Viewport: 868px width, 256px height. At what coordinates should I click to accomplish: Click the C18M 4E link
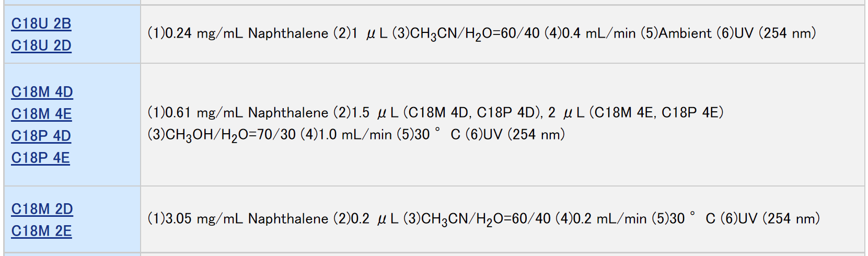(41, 114)
